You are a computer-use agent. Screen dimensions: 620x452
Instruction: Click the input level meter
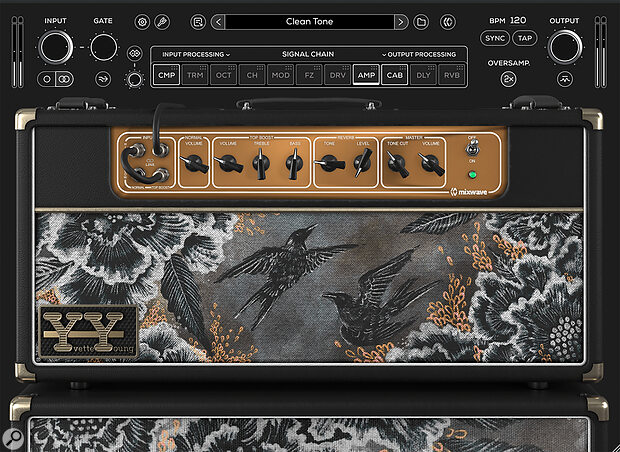[17, 52]
